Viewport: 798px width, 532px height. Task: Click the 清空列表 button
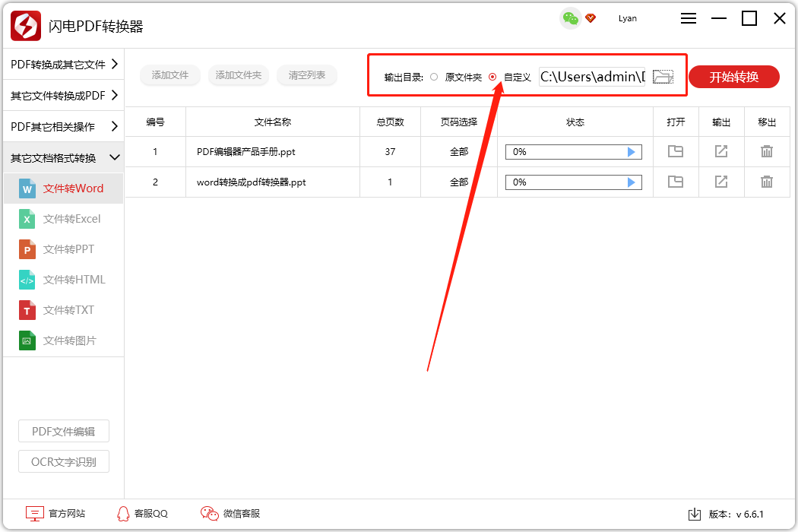point(307,74)
